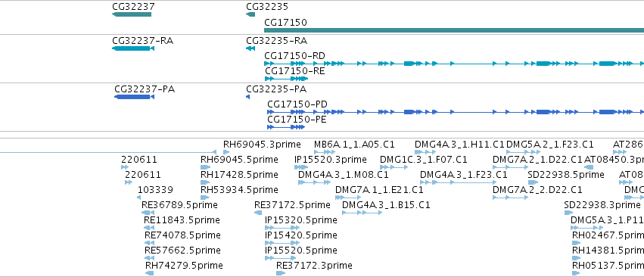This screenshot has height=277, width=644.
Task: Select the CG17150-RE transcript glyph
Action: tap(286, 79)
